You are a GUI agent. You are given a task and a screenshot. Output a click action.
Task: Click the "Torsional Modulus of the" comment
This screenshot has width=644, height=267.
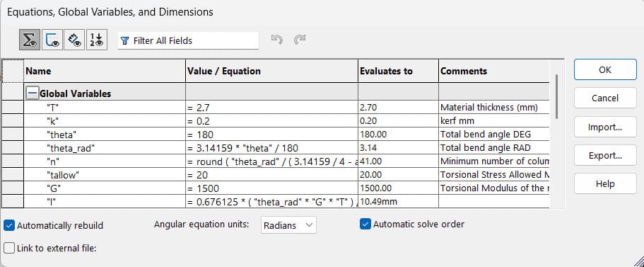coord(493,188)
